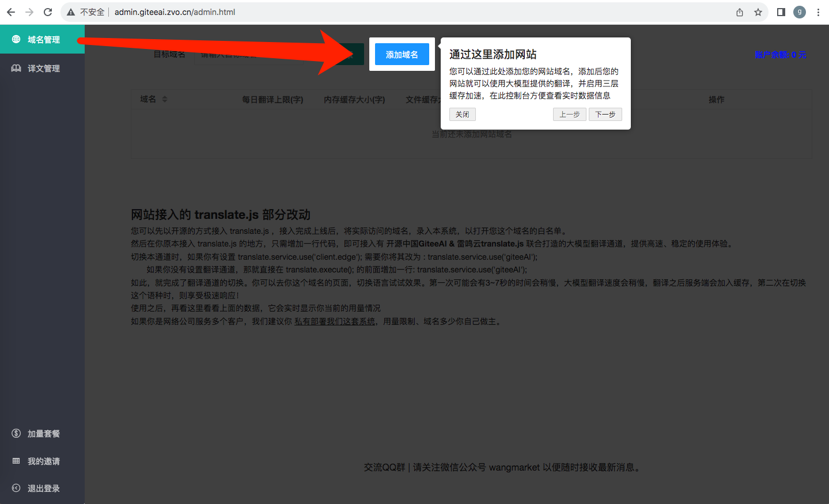Click the globe icon beside 域名管理
Image resolution: width=829 pixels, height=504 pixels.
[x=16, y=39]
